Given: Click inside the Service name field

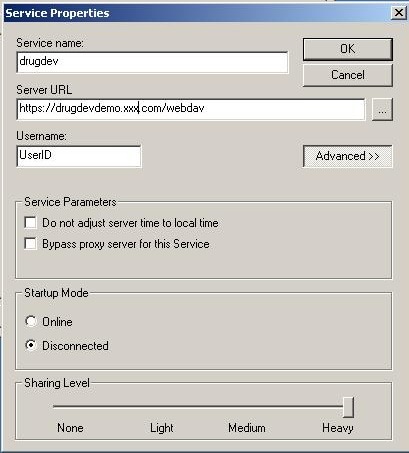Looking at the screenshot, I should 152,62.
